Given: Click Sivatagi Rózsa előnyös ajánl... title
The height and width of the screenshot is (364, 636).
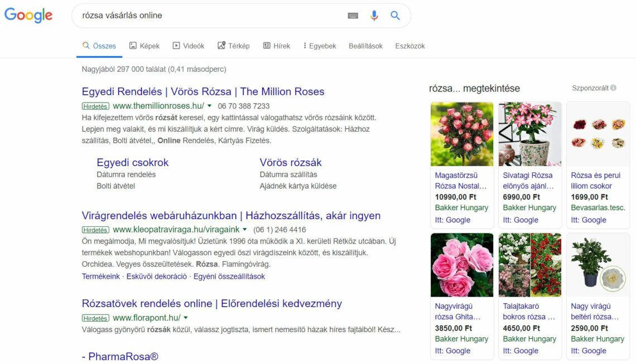Looking at the screenshot, I should pyautogui.click(x=528, y=181).
